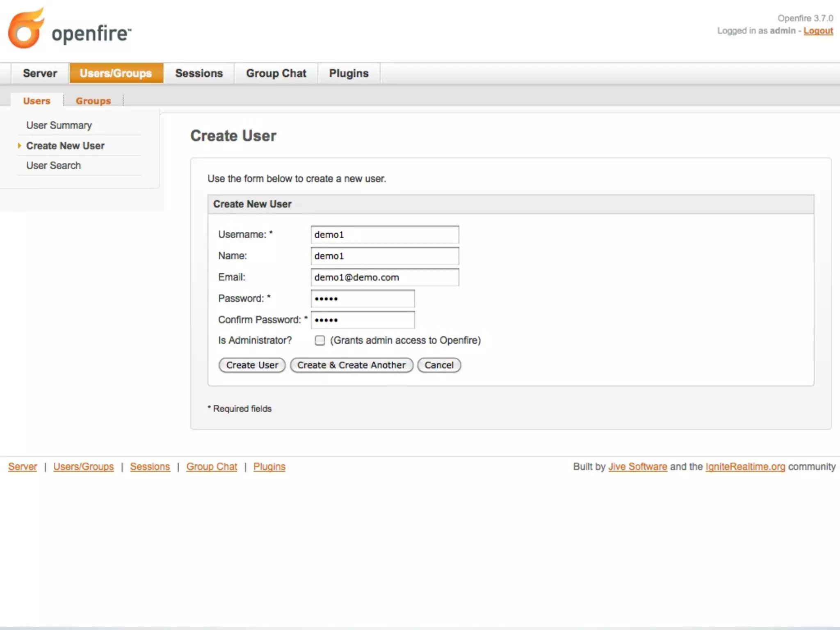Cancel the new user form
This screenshot has width=840, height=630.
tap(439, 365)
